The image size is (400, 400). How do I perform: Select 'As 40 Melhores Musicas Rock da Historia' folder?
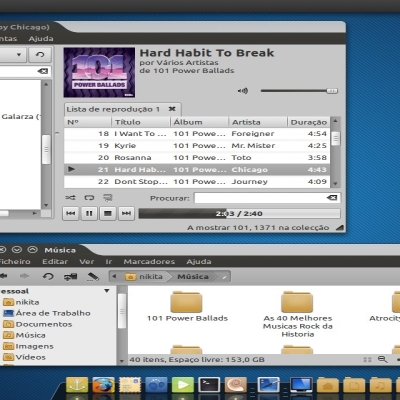(298, 314)
